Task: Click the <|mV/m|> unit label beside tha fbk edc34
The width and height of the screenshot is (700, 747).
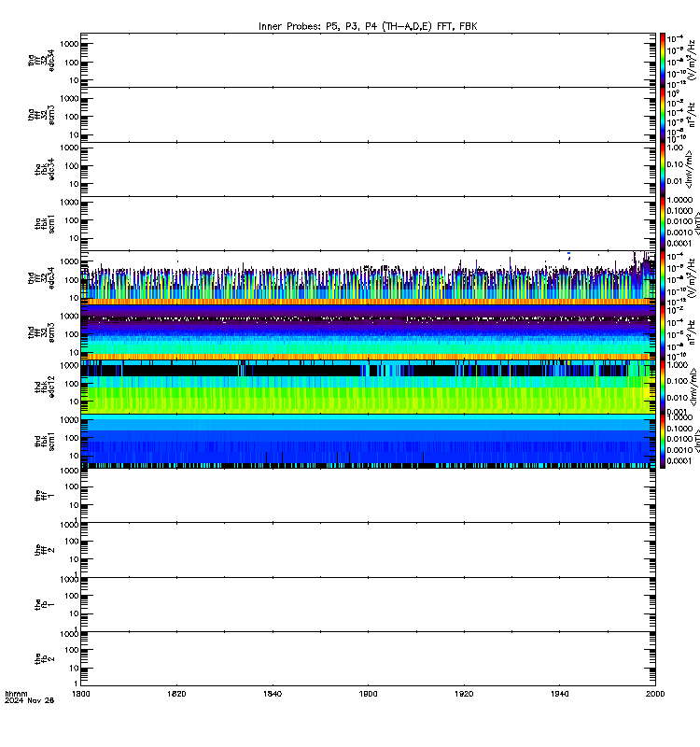Action: pyautogui.click(x=691, y=169)
